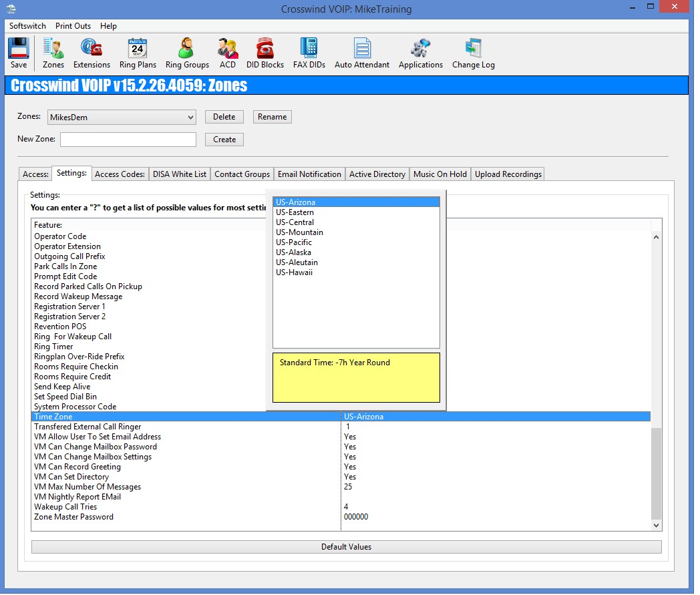Expand the Zones dropdown
Screen dimensions: 700x595
[x=190, y=118]
